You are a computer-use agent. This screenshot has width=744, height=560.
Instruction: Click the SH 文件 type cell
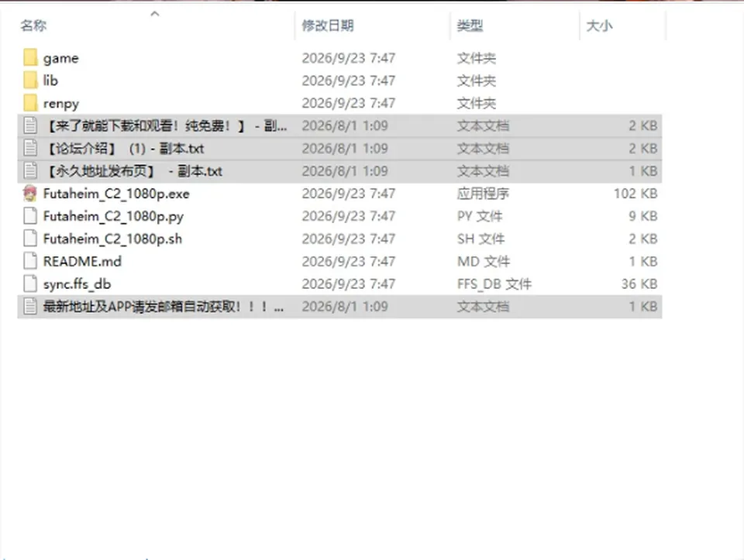point(480,239)
